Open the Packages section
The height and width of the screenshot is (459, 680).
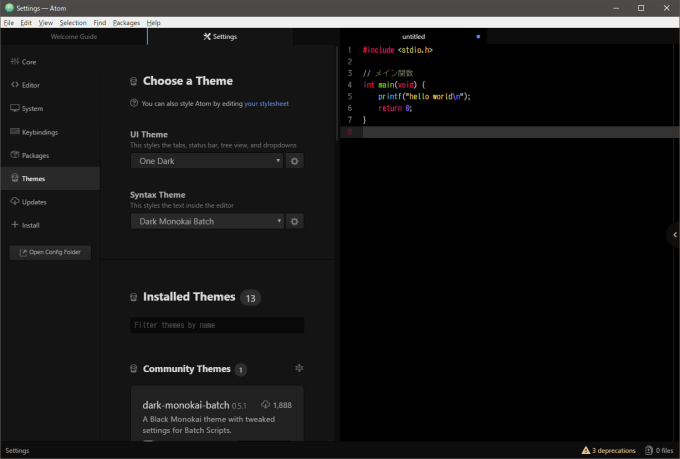tap(50, 155)
